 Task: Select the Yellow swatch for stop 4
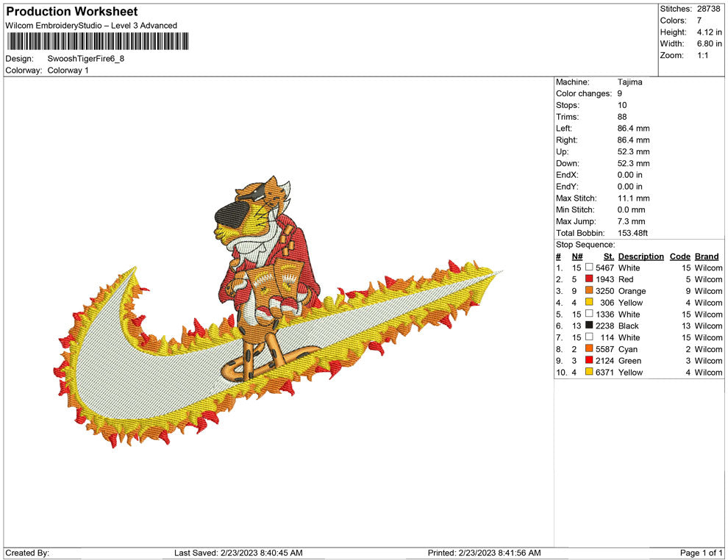pos(588,303)
